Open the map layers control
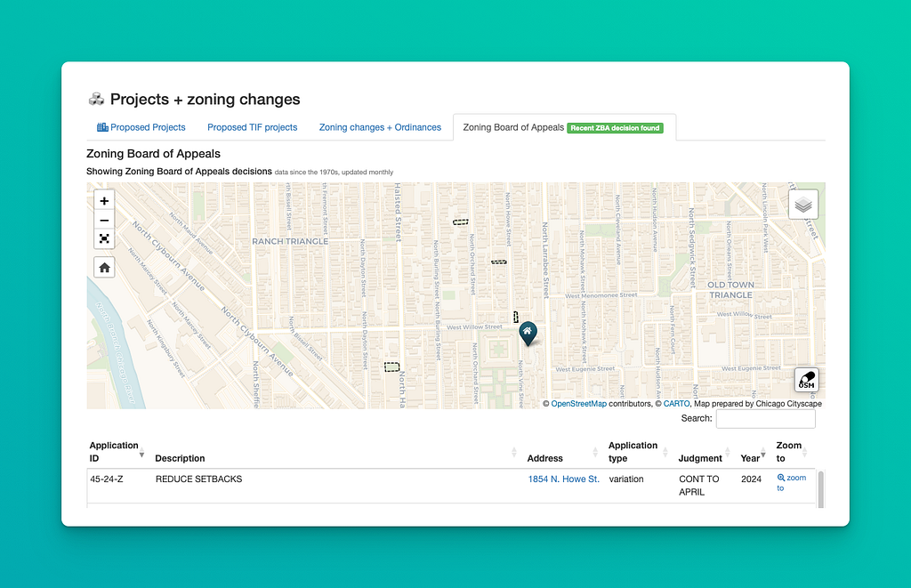The height and width of the screenshot is (588, 911). [803, 205]
